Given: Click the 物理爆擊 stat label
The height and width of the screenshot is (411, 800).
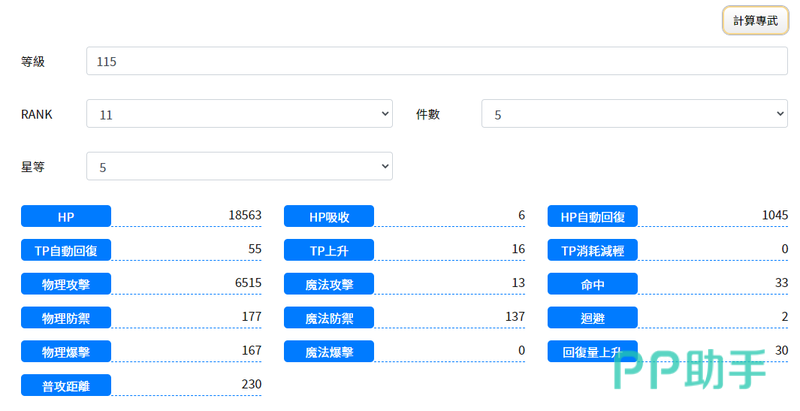Looking at the screenshot, I should coord(66,352).
